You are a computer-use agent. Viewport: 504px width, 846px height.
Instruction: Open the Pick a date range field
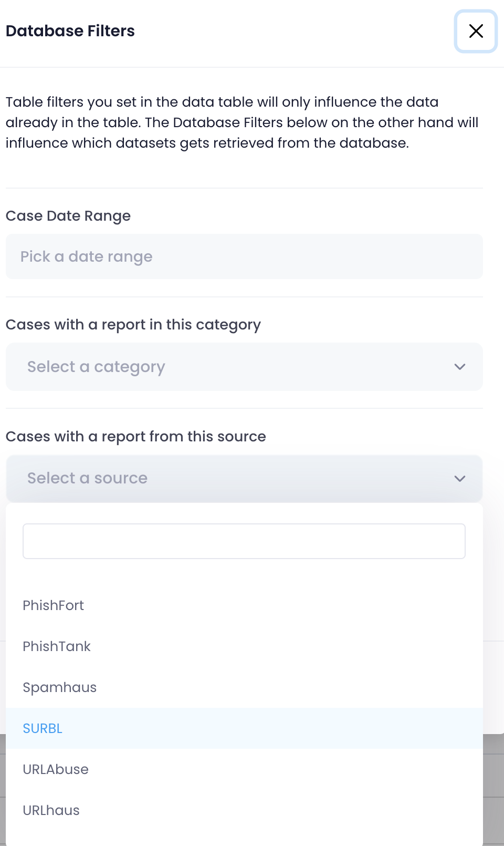tap(244, 256)
